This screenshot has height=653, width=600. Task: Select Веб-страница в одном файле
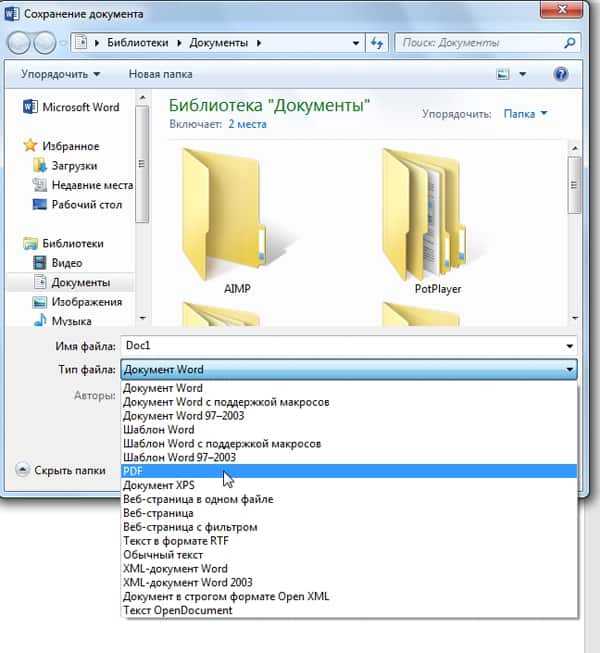click(349, 499)
